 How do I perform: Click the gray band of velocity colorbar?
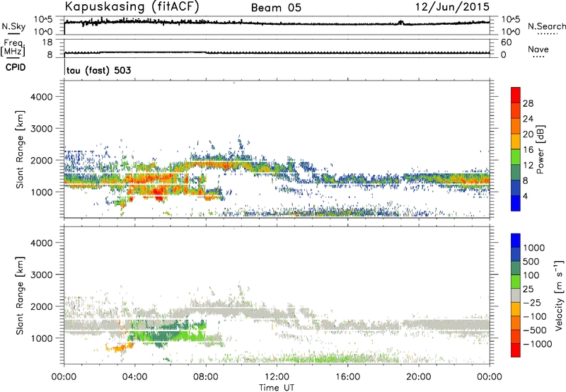(516, 295)
